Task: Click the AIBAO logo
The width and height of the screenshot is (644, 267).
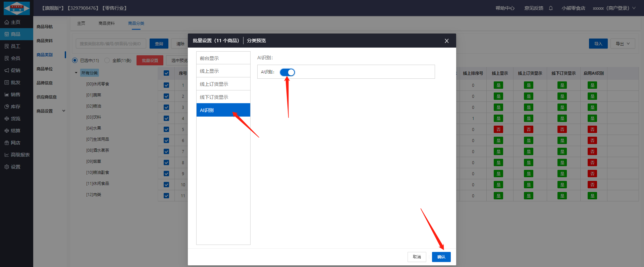Action: tap(16, 8)
